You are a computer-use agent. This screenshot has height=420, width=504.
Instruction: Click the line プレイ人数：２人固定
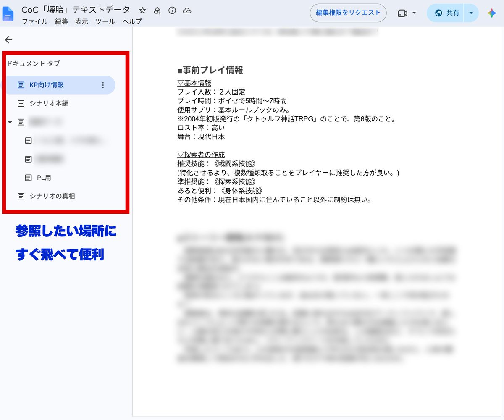pyautogui.click(x=211, y=92)
